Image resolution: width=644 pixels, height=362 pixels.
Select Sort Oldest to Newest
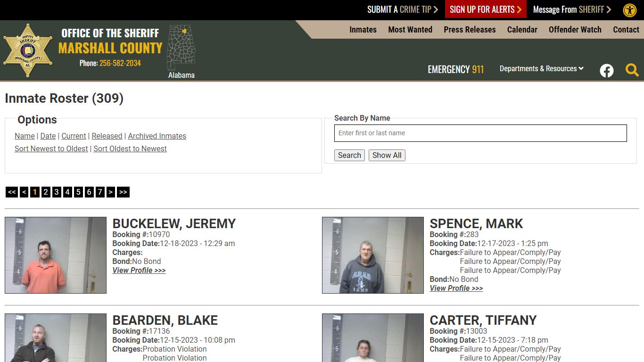[x=130, y=148]
